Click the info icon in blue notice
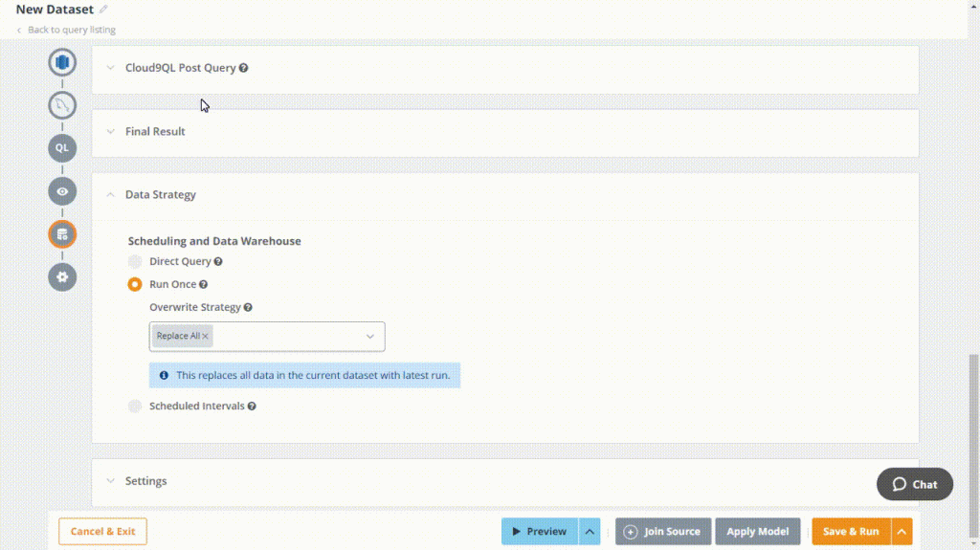Viewport: 980px width, 550px height. point(164,376)
